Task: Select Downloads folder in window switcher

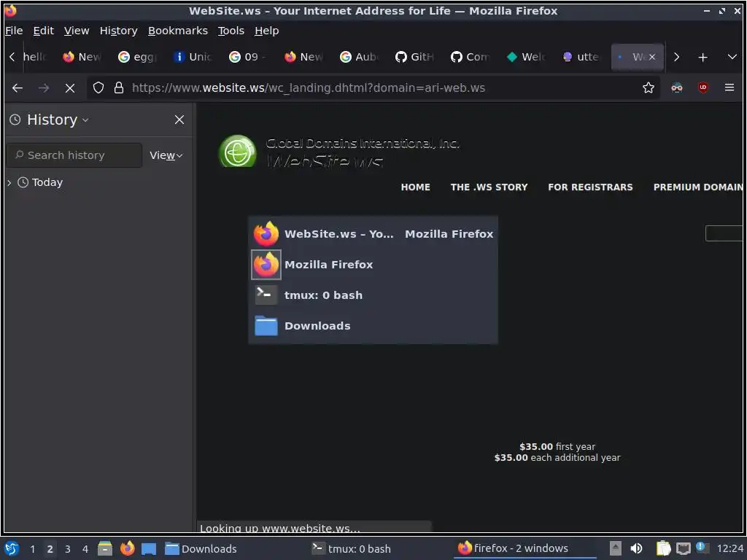Action: pos(373,326)
